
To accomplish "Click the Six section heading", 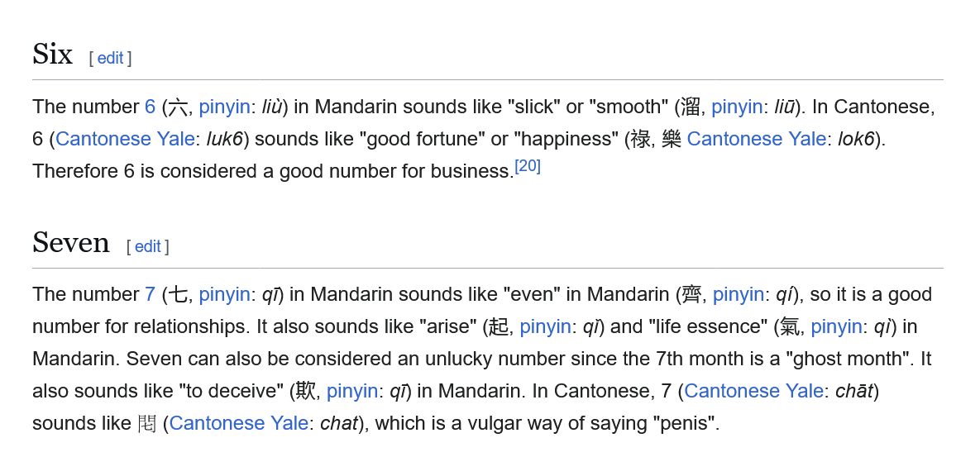I will (53, 55).
